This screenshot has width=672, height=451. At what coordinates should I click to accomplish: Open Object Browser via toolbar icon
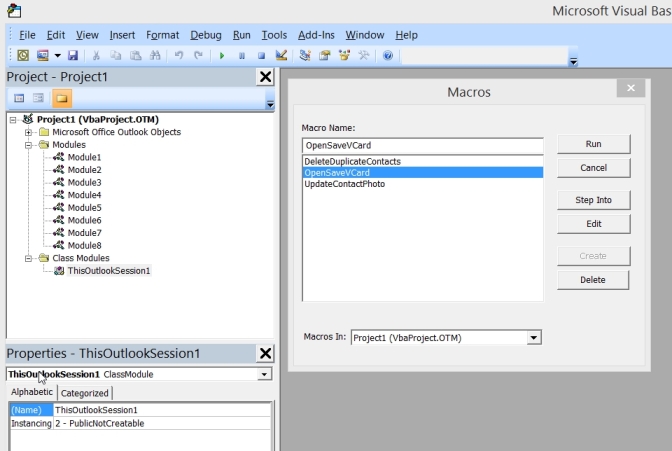pos(344,55)
